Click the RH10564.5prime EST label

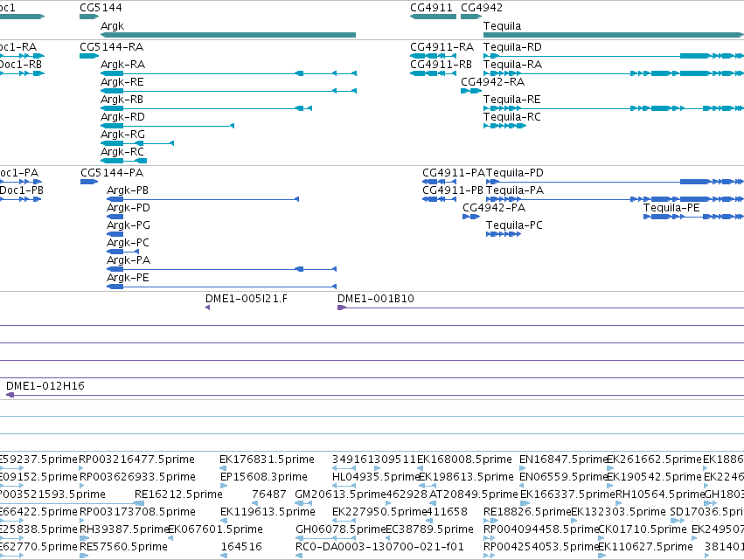660,494
